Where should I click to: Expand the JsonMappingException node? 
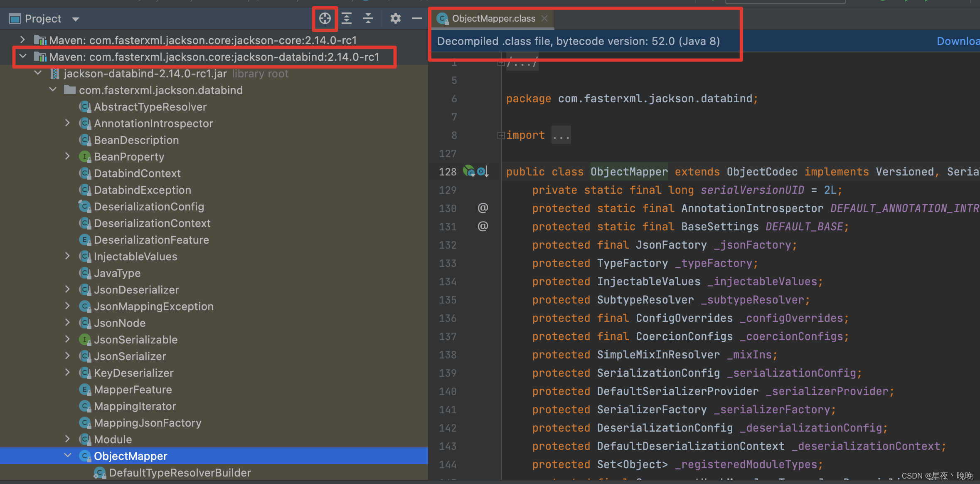point(68,306)
